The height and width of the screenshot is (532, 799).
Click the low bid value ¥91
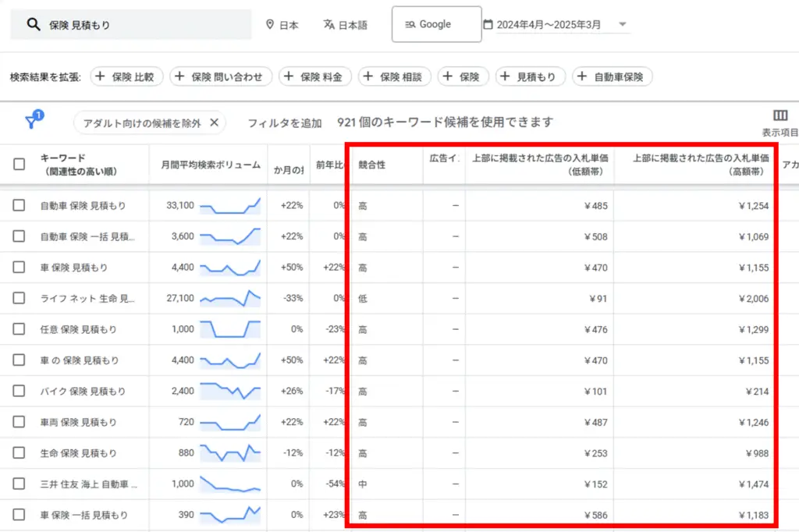(598, 299)
